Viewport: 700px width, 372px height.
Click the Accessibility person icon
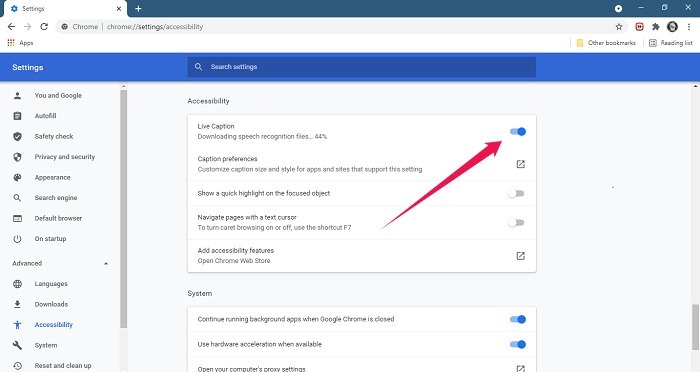point(17,325)
